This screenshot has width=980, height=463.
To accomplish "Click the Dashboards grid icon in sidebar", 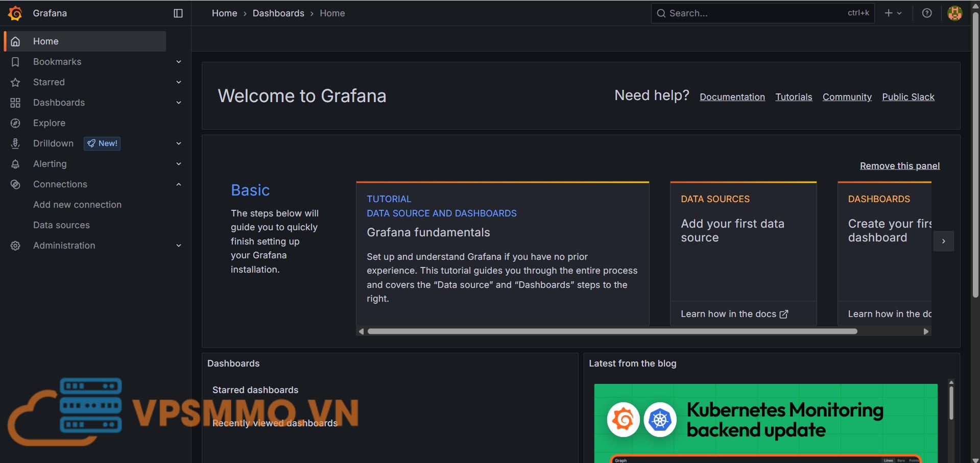I will click(15, 103).
